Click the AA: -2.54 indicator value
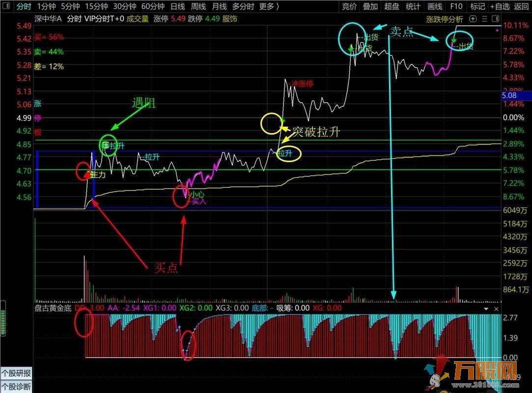This screenshot has width=532, height=393. [x=123, y=308]
